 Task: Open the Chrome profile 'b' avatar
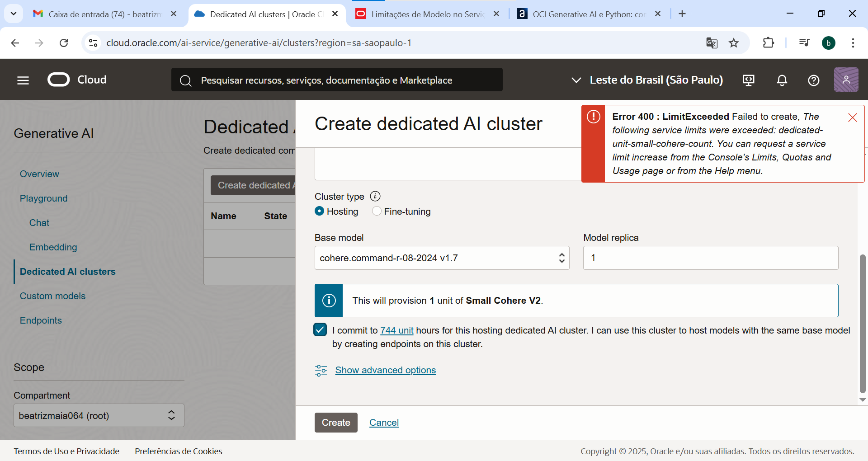tap(828, 43)
